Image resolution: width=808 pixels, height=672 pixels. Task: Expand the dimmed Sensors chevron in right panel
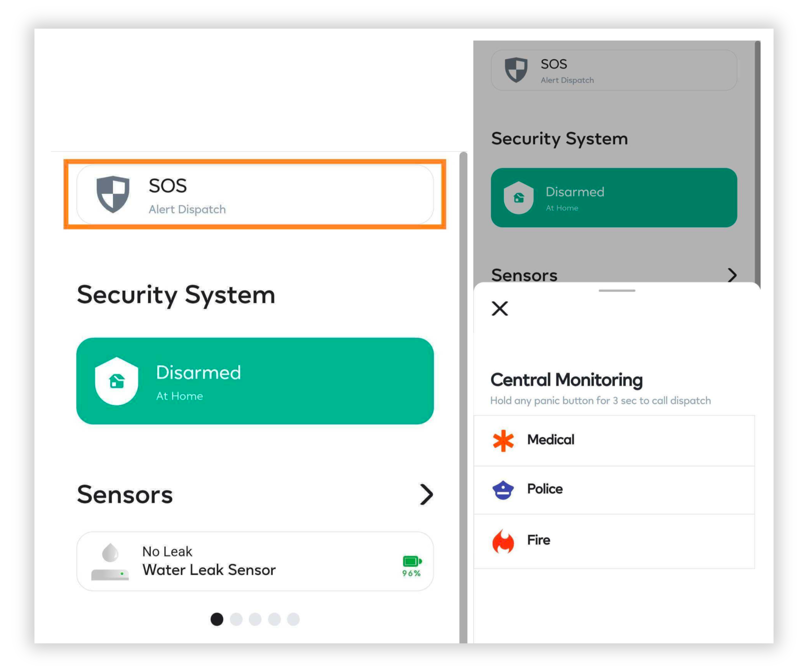point(732,275)
